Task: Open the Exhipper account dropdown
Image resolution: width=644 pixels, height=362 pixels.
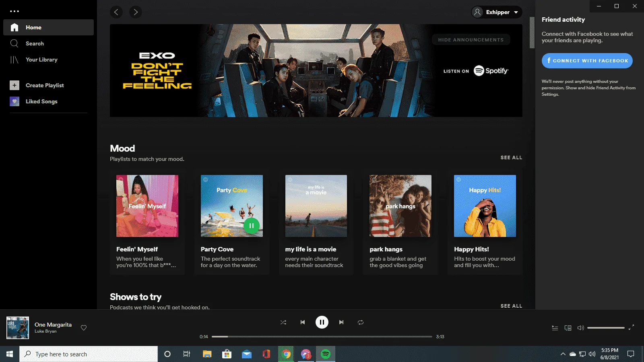Action: click(497, 12)
